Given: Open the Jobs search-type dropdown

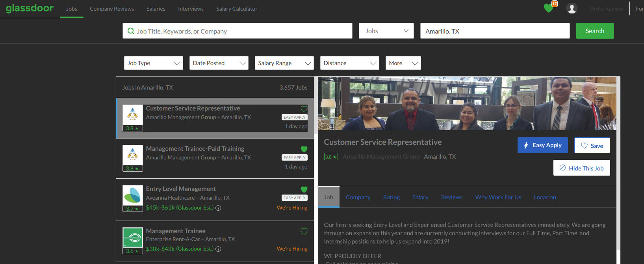Looking at the screenshot, I should [386, 31].
